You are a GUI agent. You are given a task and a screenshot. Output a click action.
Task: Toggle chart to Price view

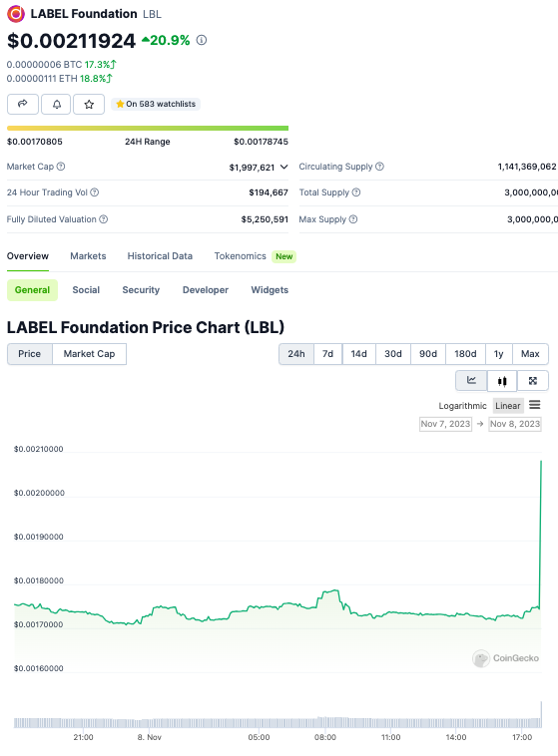[29, 354]
